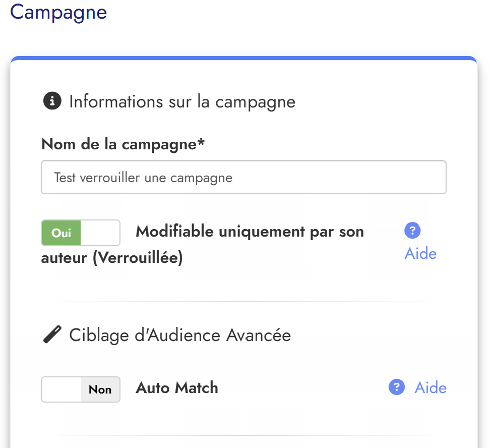
Task: Click the blue top border of the campaign card
Action: pyautogui.click(x=243, y=59)
